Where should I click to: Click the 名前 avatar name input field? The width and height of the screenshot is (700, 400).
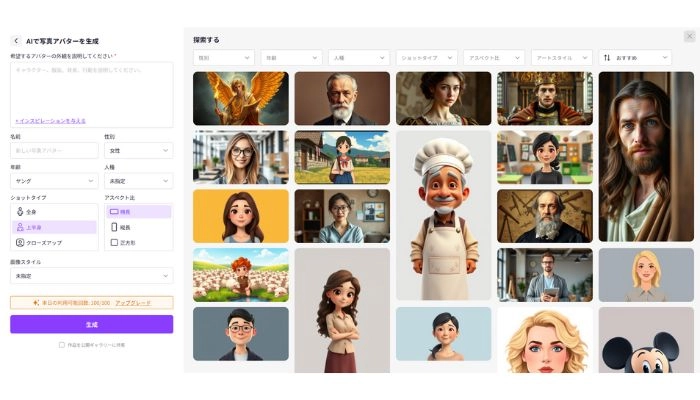coord(54,150)
